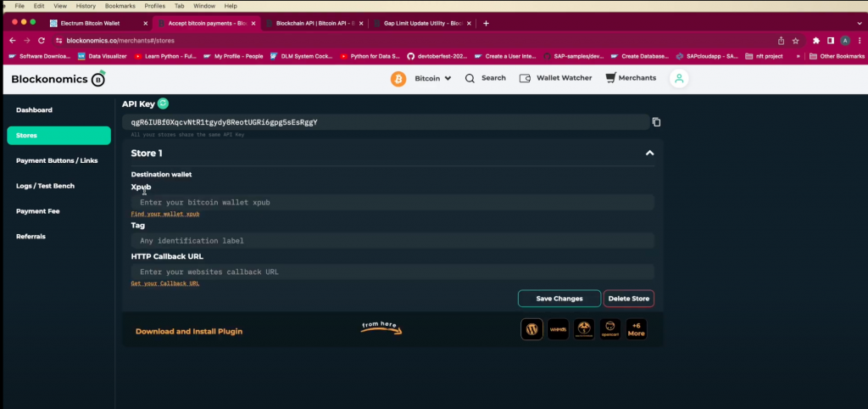
Task: Show hidden bookmarks with the double chevron
Action: [x=798, y=56]
